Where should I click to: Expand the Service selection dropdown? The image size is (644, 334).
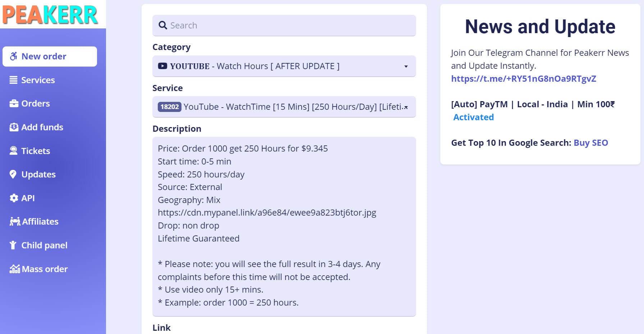click(284, 107)
